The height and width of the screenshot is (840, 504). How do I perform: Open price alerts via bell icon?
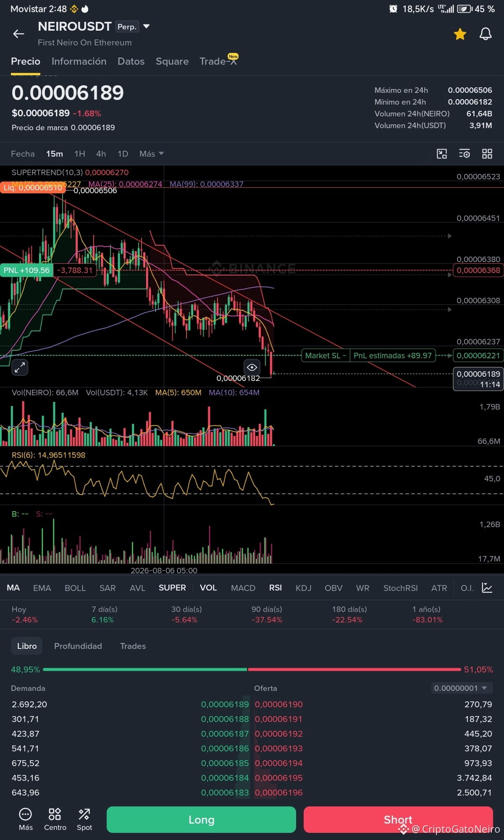(x=486, y=34)
